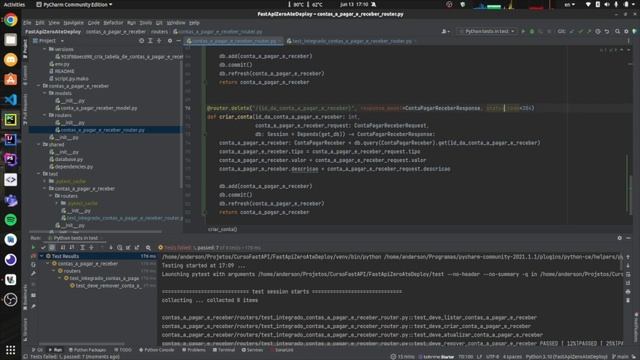
Task: Open the PyCharm tests in test configuration dropdown
Action: (x=487, y=31)
